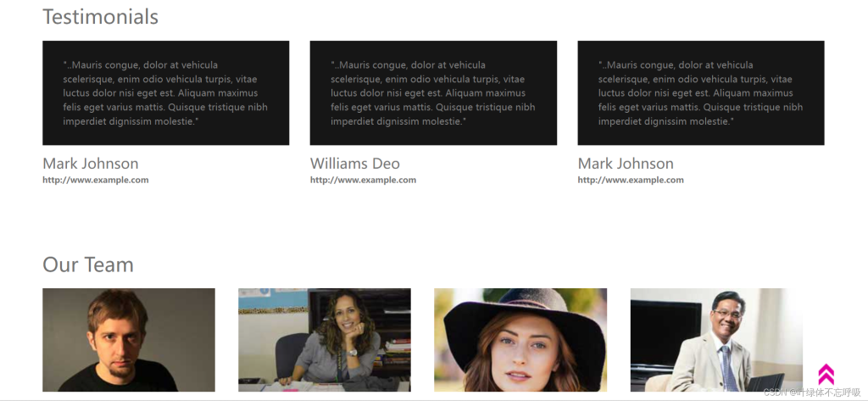Click the CSDN watermark text
This screenshot has height=401, width=868.
coord(812,393)
